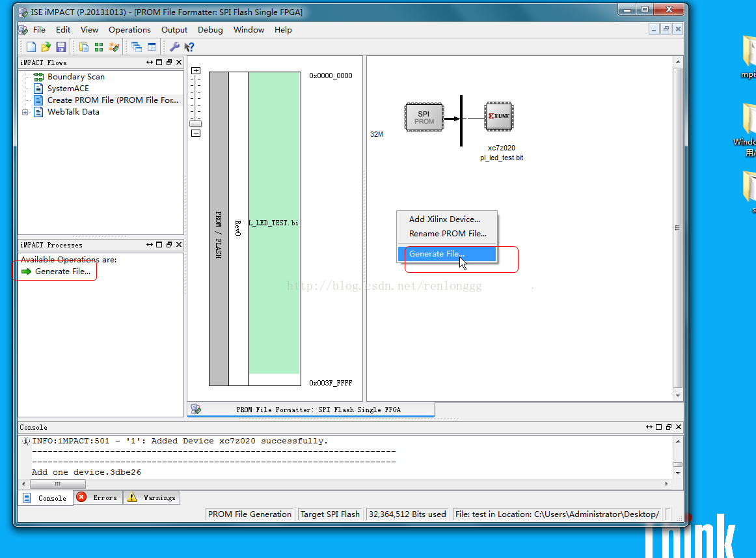
Task: Click the SystemACE document icon
Action: pos(38,89)
